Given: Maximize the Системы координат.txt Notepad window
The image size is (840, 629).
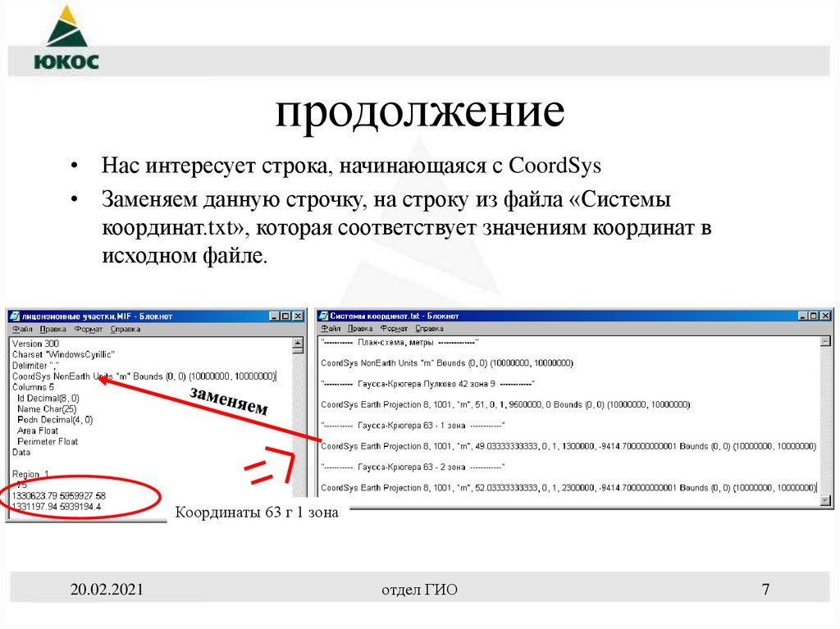Looking at the screenshot, I should (x=813, y=315).
